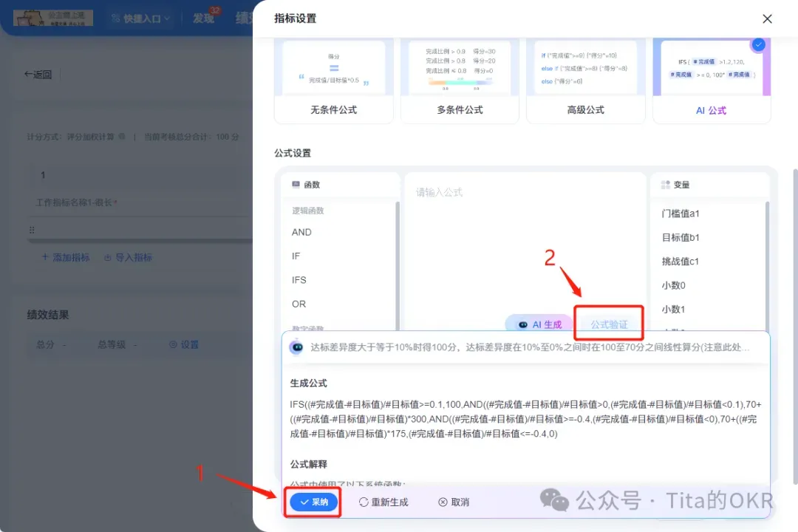Insert the 小数1 variable
Image resolution: width=798 pixels, height=532 pixels.
673,309
